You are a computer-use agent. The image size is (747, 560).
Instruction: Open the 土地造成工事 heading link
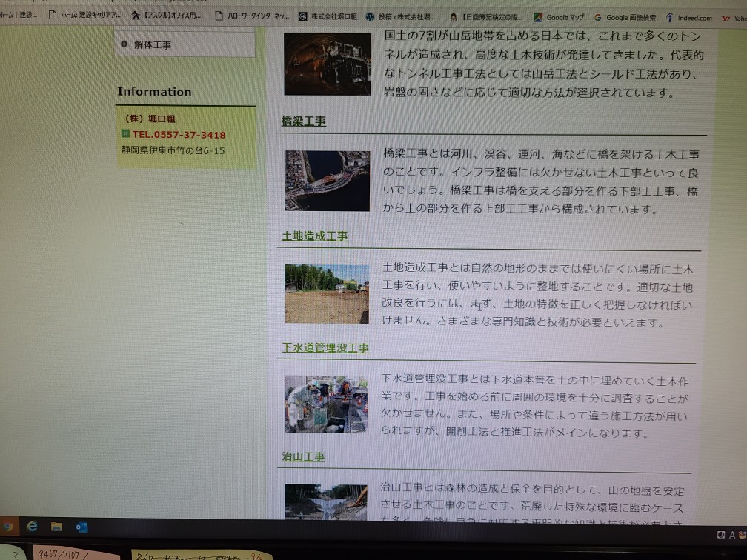pos(315,236)
